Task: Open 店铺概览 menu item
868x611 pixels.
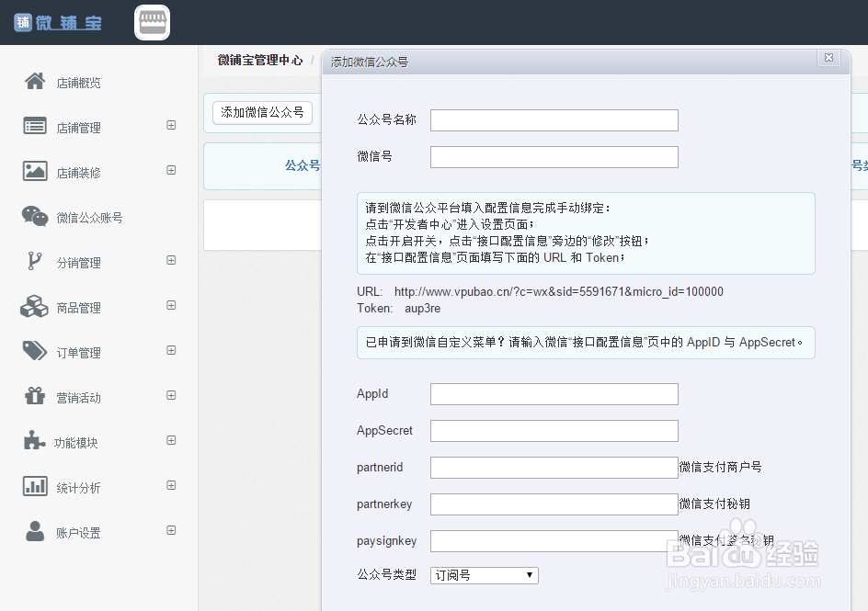Action: [x=78, y=83]
